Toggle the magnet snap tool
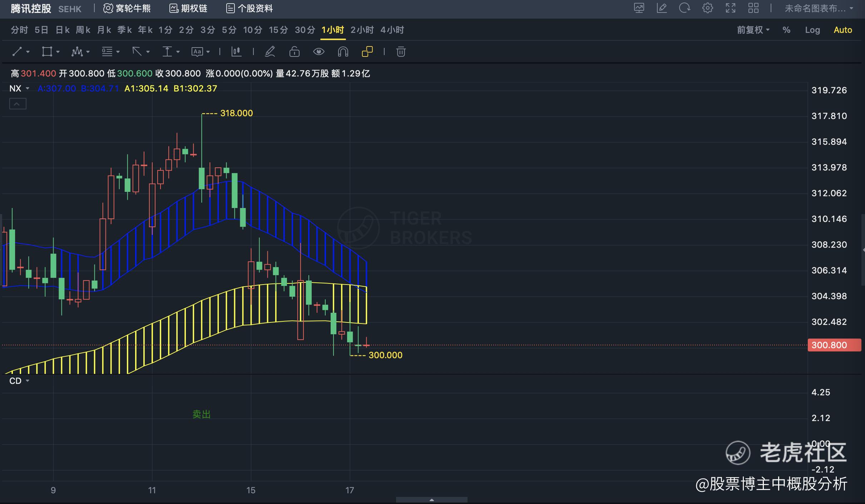The image size is (865, 504). pyautogui.click(x=343, y=52)
